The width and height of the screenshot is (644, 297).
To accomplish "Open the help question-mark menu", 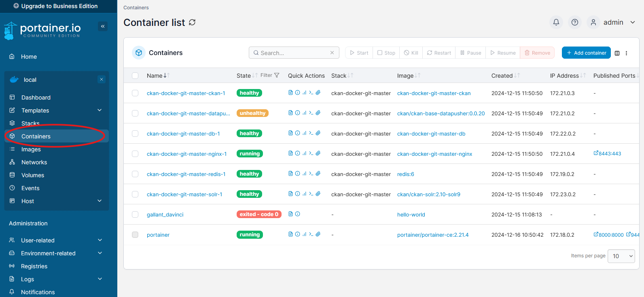I will [x=575, y=22].
